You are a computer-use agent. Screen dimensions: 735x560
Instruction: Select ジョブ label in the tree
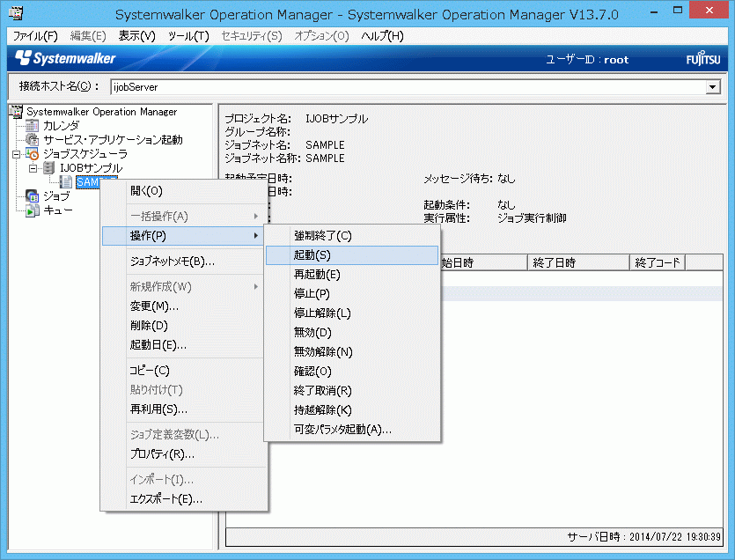[56, 196]
